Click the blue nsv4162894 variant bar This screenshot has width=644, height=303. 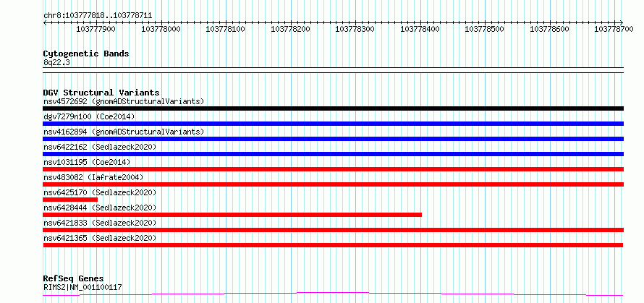coord(333,139)
